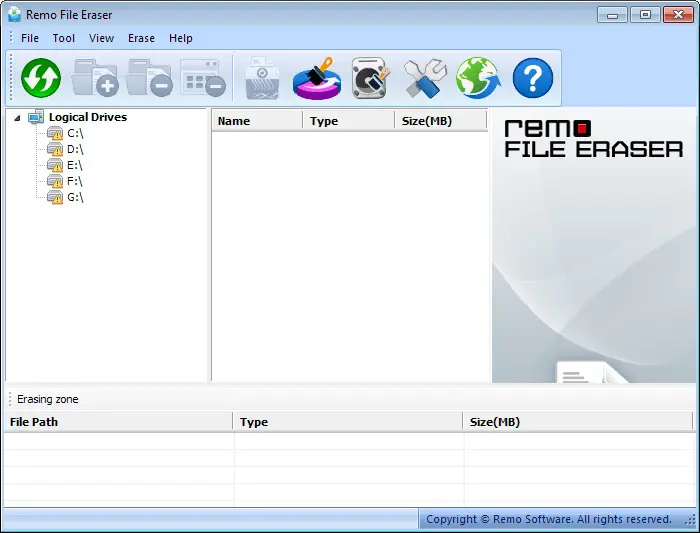Click the Wipe free disk space icon

317,78
